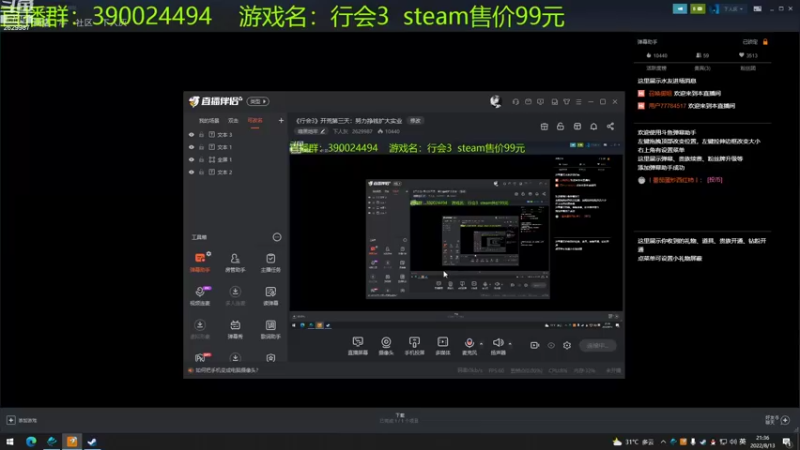Hide the 文本 3 source layer
This screenshot has width=800, height=450.
coord(191,135)
